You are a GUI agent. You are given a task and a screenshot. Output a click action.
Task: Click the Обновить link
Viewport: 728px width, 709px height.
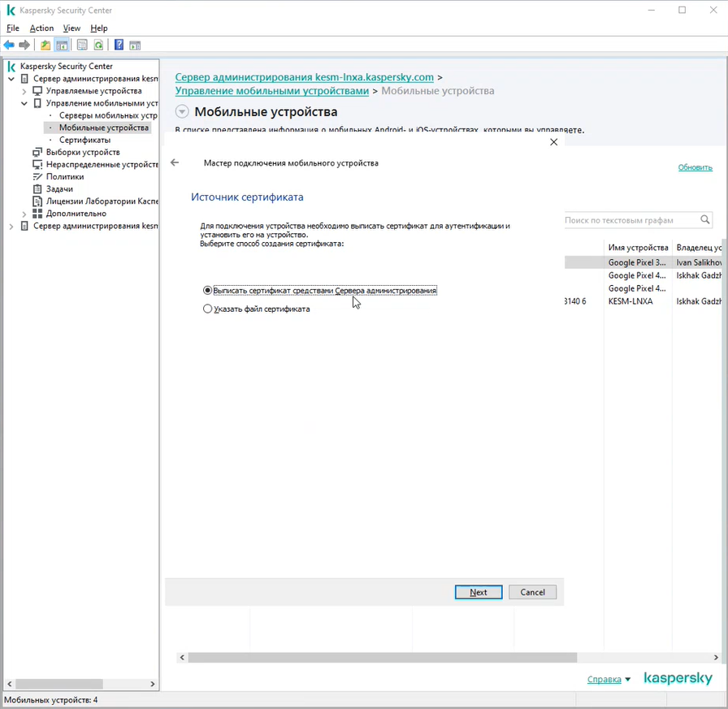click(695, 167)
